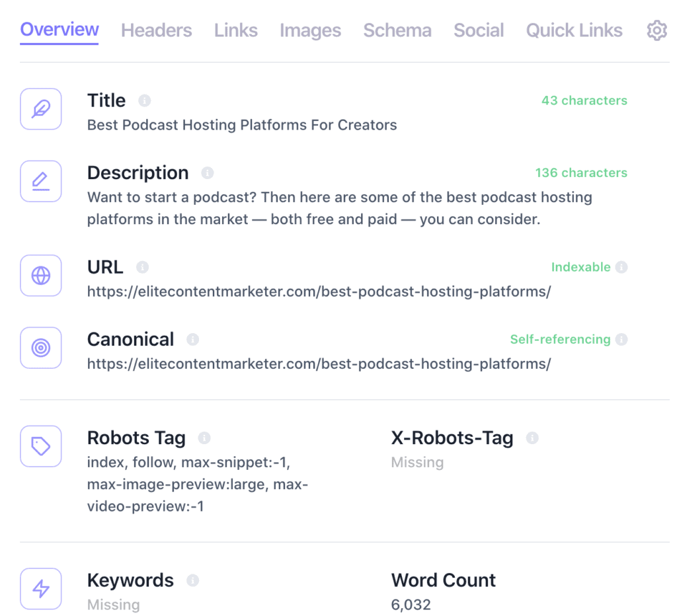Switch to the Headers tab
677x616 pixels.
[157, 30]
